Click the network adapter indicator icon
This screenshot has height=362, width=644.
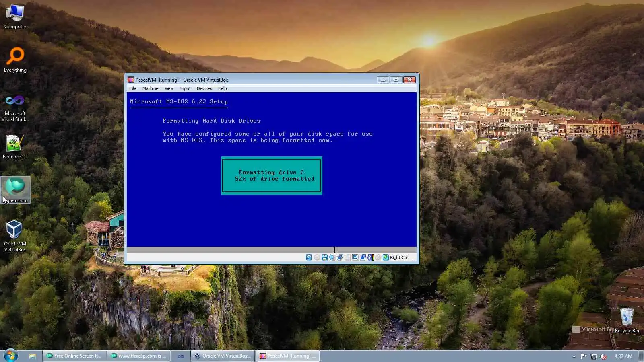(340, 257)
